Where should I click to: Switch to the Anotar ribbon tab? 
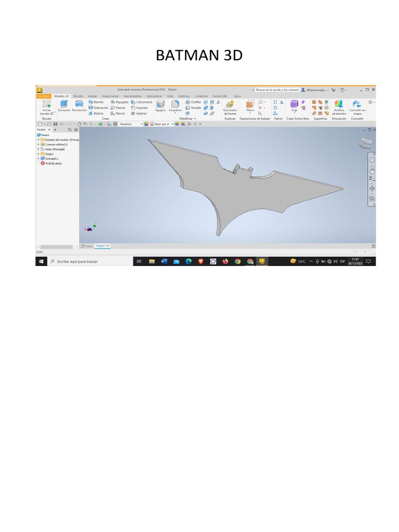point(92,96)
